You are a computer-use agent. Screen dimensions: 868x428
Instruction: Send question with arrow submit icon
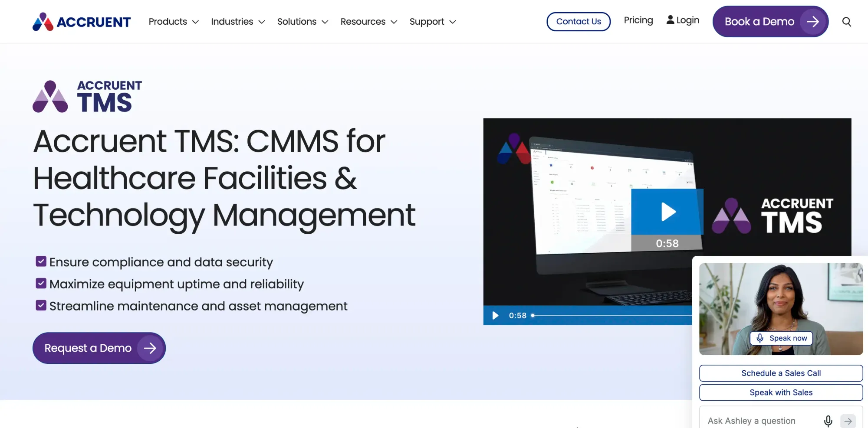848,421
